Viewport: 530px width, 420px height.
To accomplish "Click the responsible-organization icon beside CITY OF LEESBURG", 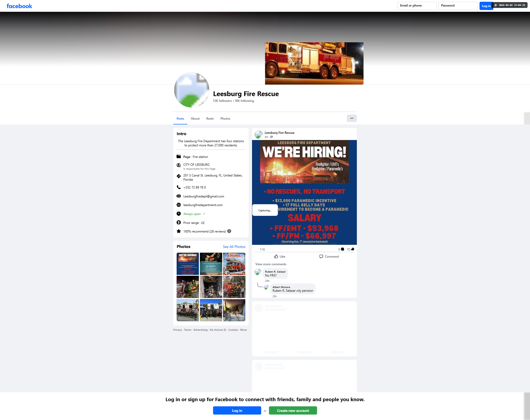I will click(x=179, y=165).
